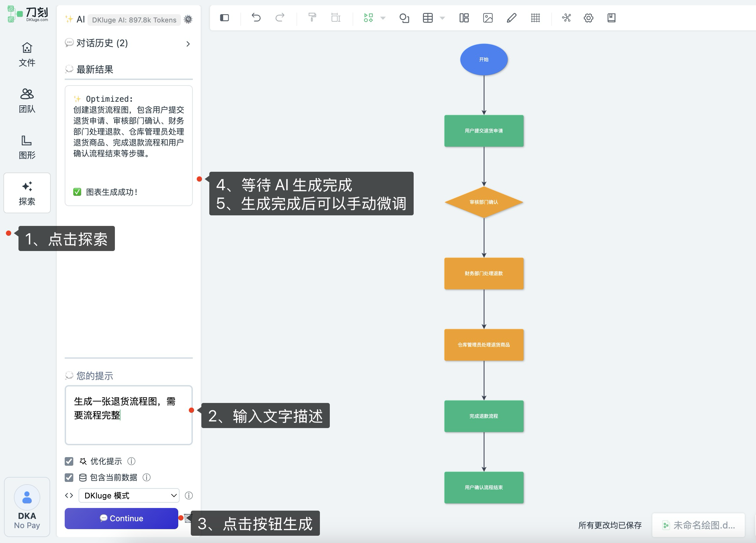Open the AI settings gear icon
Screen dimensions: 756x543
[x=188, y=19]
